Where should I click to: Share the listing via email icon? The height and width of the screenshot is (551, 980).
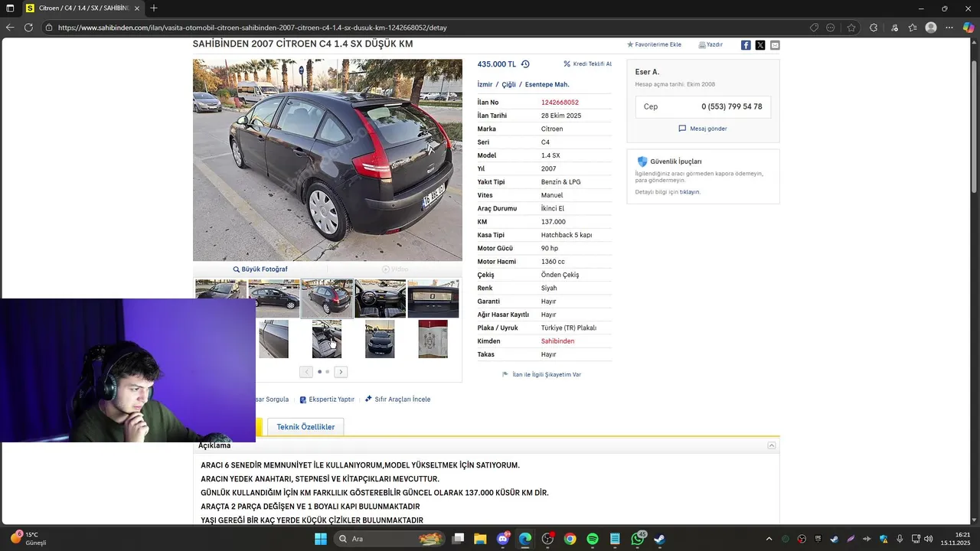coord(775,45)
